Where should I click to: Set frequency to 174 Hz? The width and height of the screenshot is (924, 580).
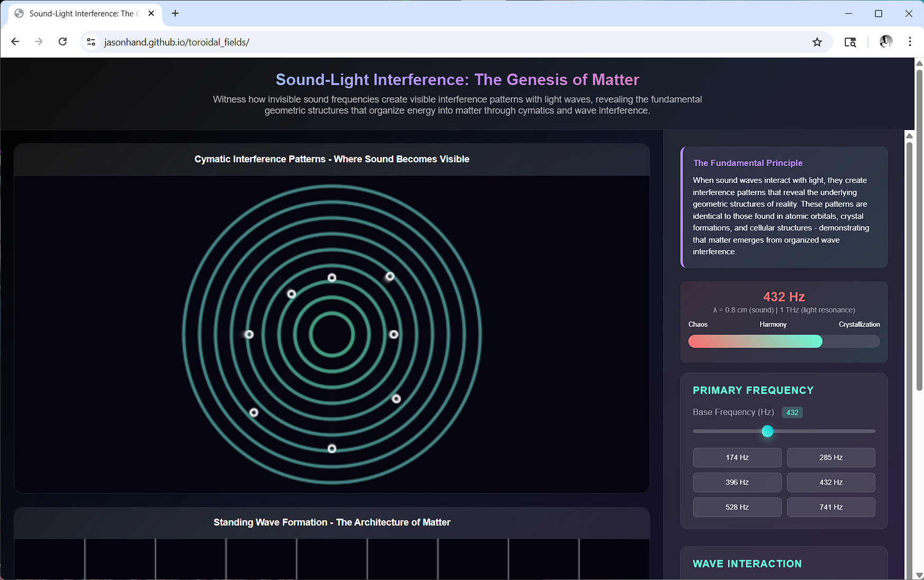pos(737,457)
